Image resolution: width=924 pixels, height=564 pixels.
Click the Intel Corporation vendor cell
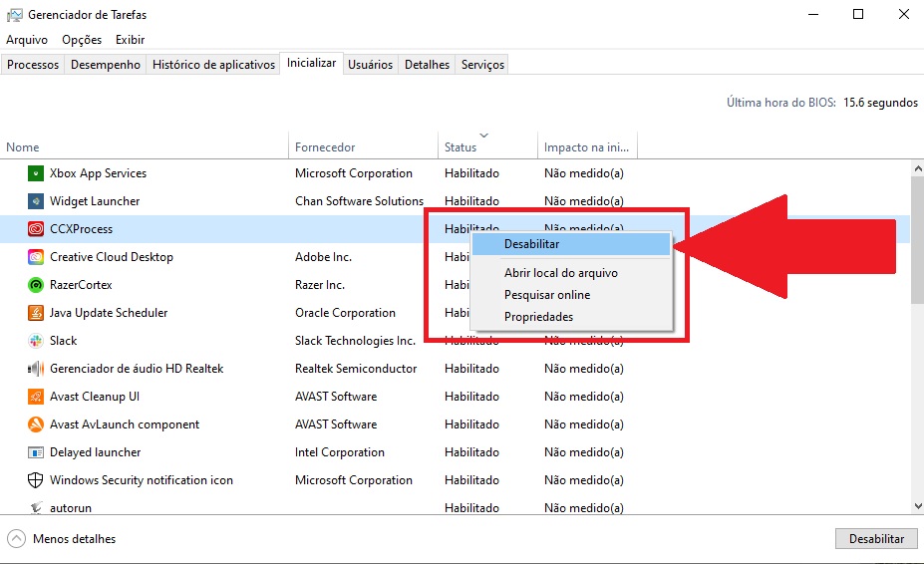tap(340, 452)
